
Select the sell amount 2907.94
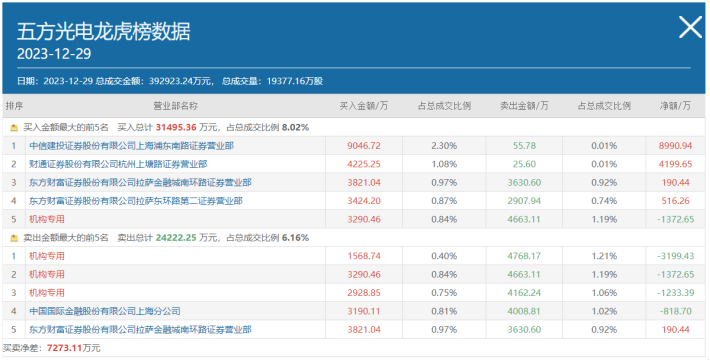pyautogui.click(x=524, y=201)
